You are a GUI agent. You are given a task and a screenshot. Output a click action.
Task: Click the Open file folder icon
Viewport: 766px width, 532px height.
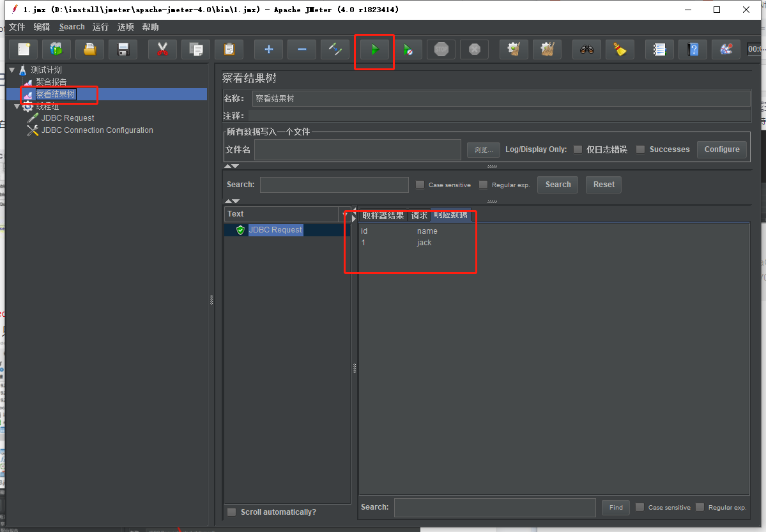tap(90, 49)
